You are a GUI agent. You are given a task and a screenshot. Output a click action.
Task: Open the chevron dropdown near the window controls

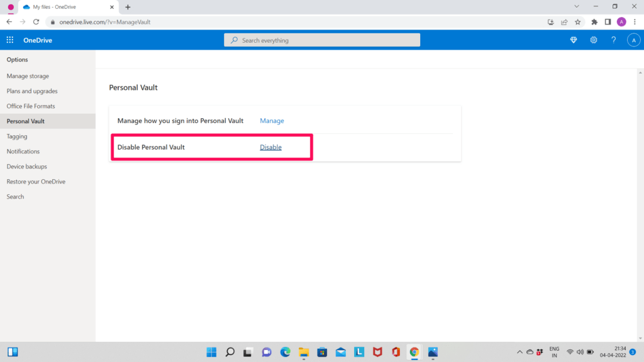(x=576, y=6)
